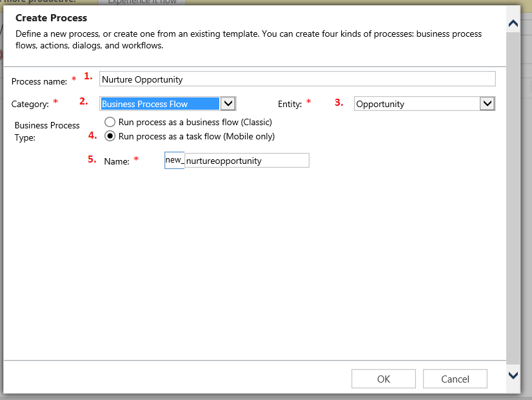Choose Run process as a task flow (Mobile only)
Screen dimensions: 532x400
tap(110, 136)
